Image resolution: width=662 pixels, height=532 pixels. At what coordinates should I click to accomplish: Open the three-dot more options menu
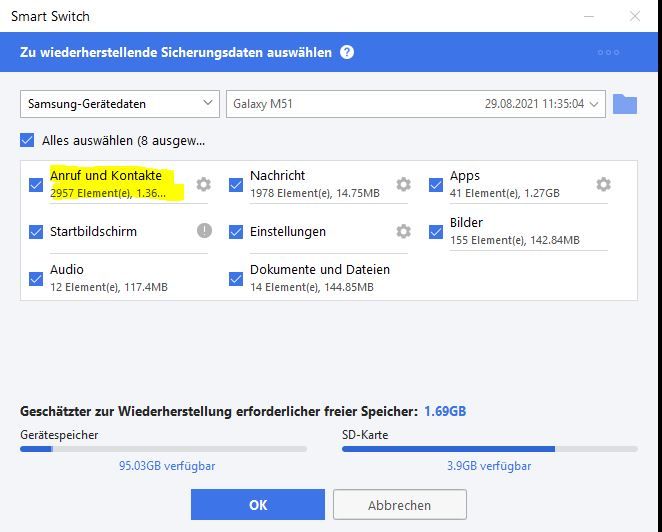click(x=608, y=52)
